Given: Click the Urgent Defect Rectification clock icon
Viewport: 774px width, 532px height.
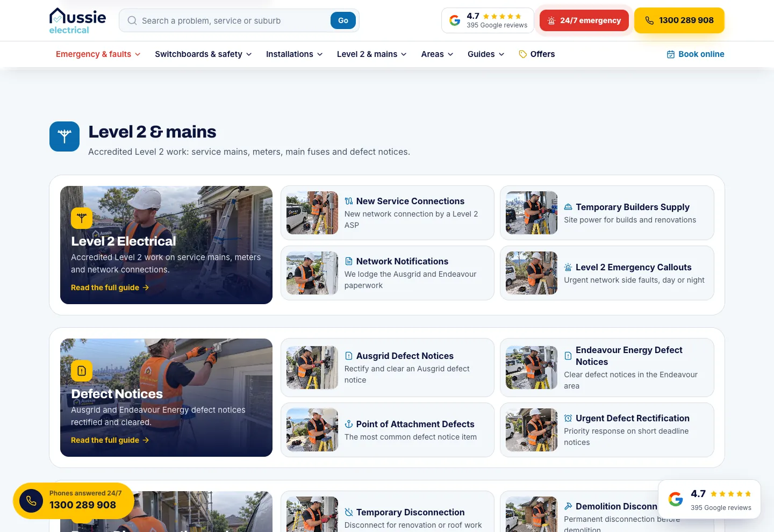Looking at the screenshot, I should 568,418.
